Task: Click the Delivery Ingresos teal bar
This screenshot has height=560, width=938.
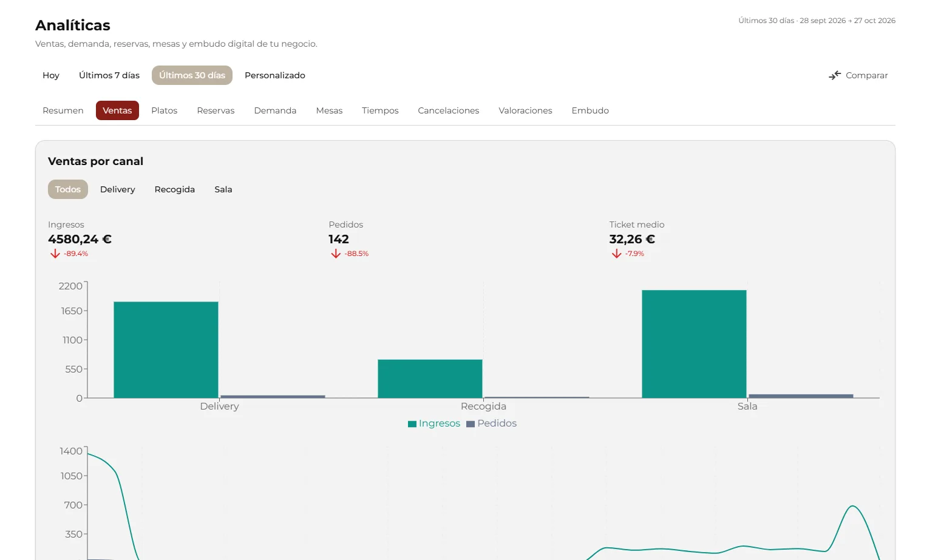Action: pos(166,350)
